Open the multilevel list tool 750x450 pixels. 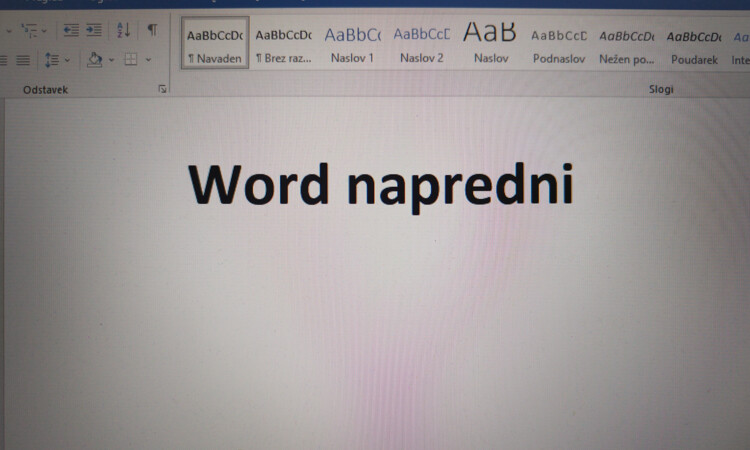click(x=30, y=31)
